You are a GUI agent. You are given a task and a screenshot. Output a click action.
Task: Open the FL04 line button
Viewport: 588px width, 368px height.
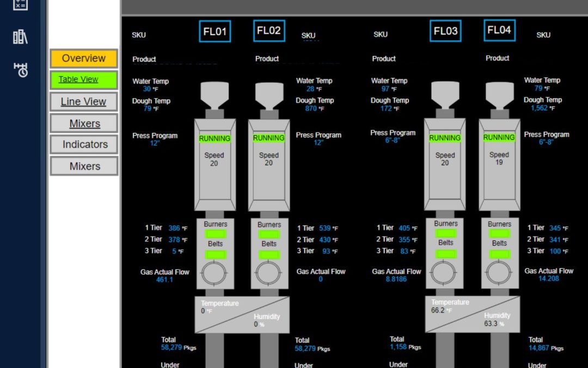(x=499, y=30)
